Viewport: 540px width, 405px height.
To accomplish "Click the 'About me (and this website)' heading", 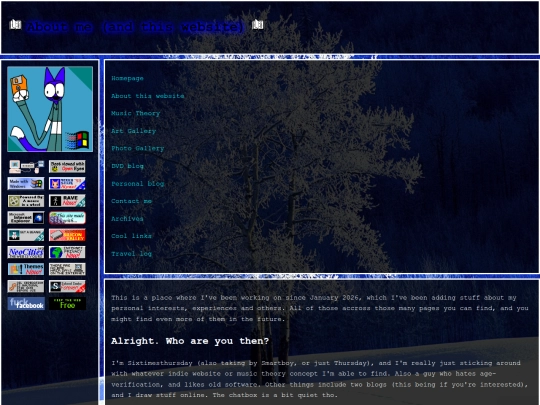I will pyautogui.click(x=135, y=27).
